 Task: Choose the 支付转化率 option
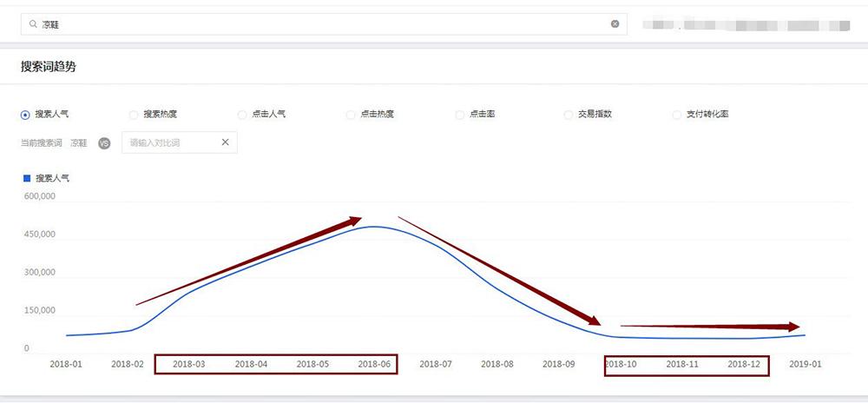(677, 114)
